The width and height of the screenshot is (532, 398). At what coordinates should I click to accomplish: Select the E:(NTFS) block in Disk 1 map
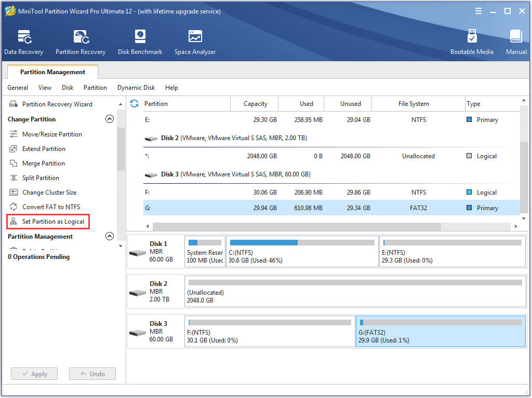(x=453, y=252)
